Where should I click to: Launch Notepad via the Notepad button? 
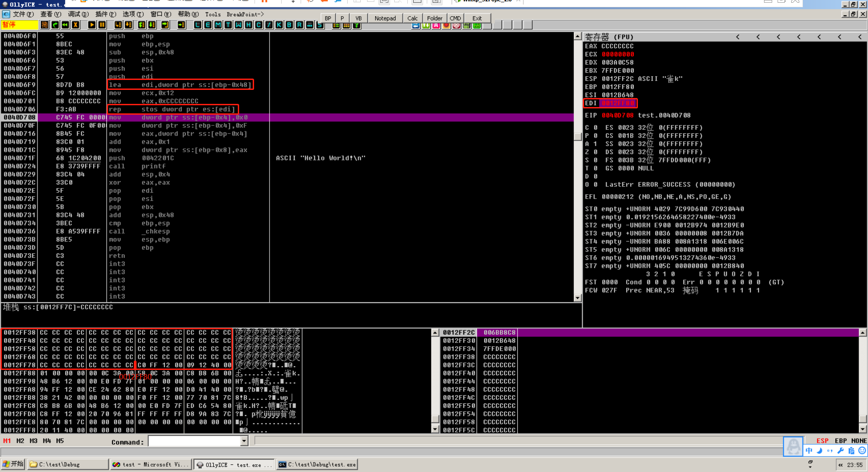pyautogui.click(x=385, y=18)
